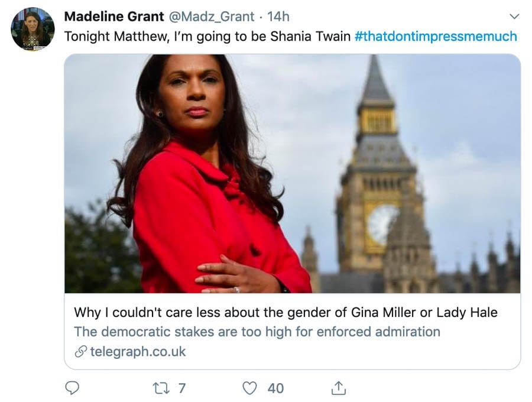The width and height of the screenshot is (532, 402).
Task: Open the #thatdontimpressmemuch hashtag
Action: click(x=436, y=36)
